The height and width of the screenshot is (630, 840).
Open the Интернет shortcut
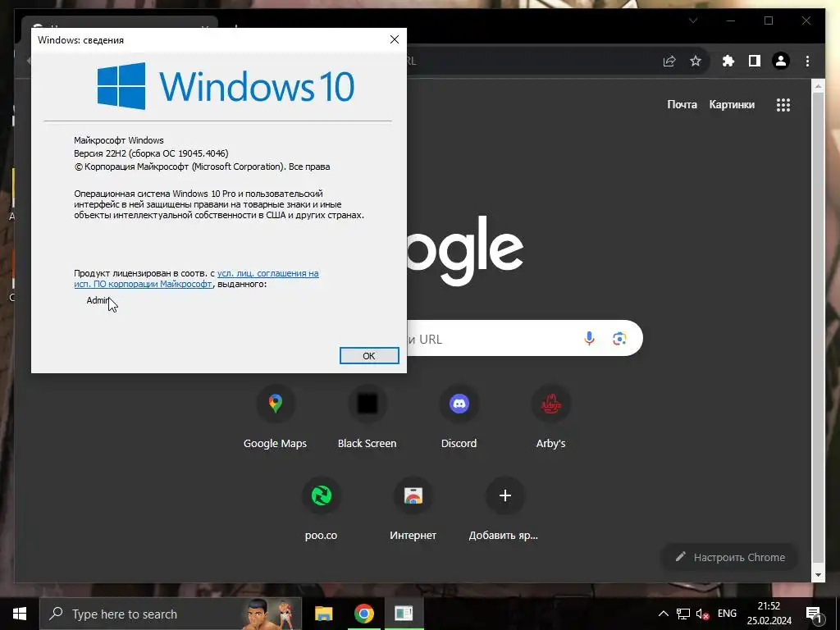coord(413,509)
